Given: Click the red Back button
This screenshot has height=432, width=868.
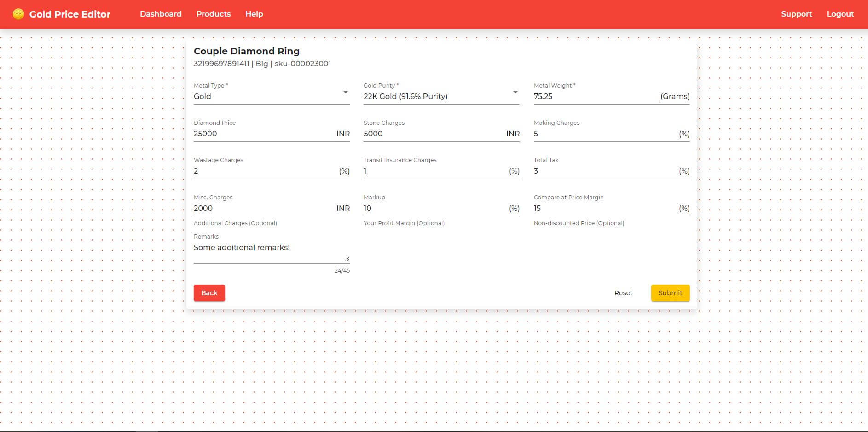Looking at the screenshot, I should coord(209,293).
